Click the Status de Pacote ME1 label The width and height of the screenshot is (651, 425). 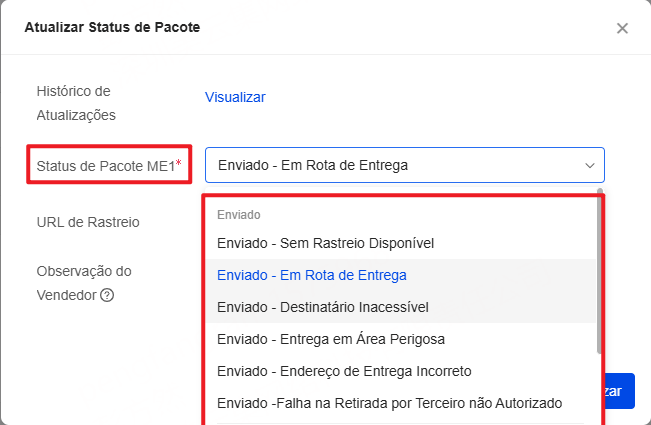tap(105, 166)
